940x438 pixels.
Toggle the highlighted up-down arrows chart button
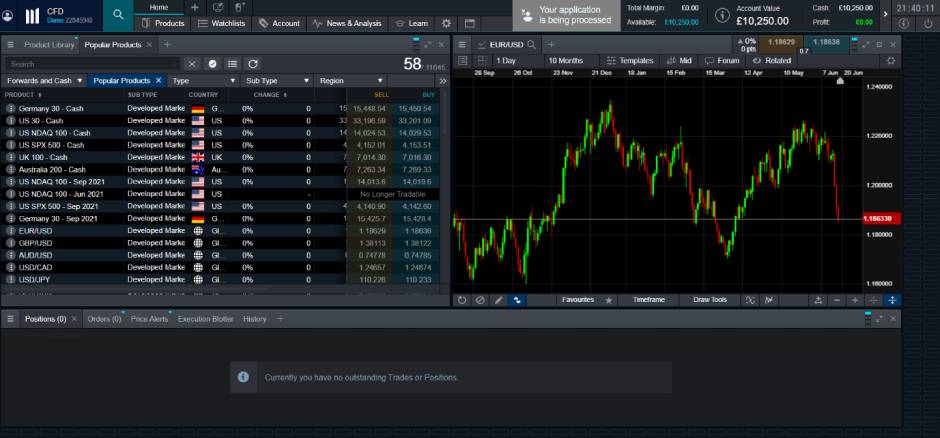517,300
